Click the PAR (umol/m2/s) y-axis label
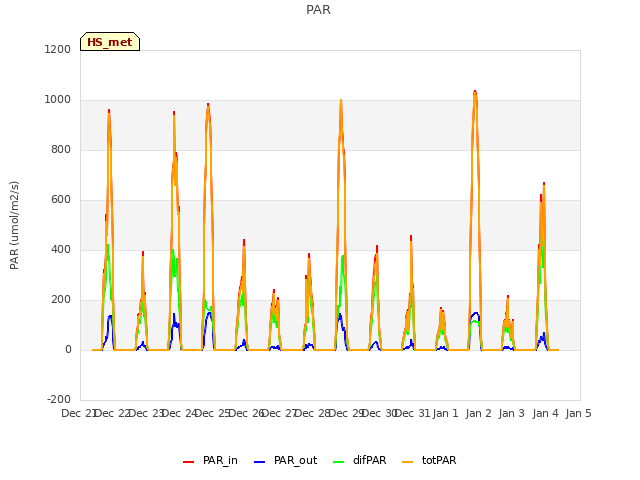Viewport: 640px width, 480px height. (x=14, y=225)
